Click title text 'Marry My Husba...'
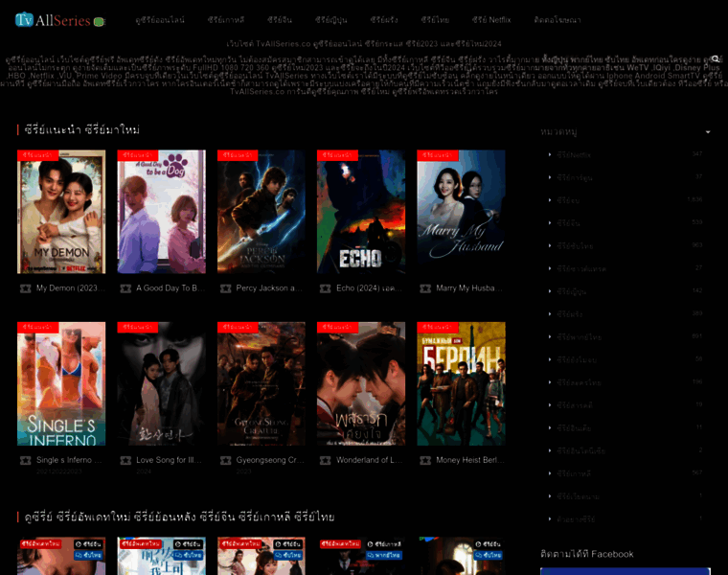 click(469, 288)
